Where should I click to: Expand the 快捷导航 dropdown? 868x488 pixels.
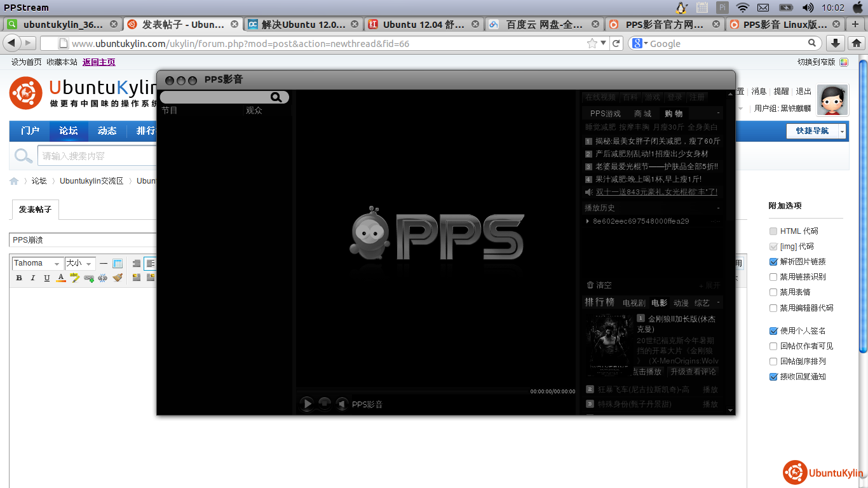click(x=842, y=131)
